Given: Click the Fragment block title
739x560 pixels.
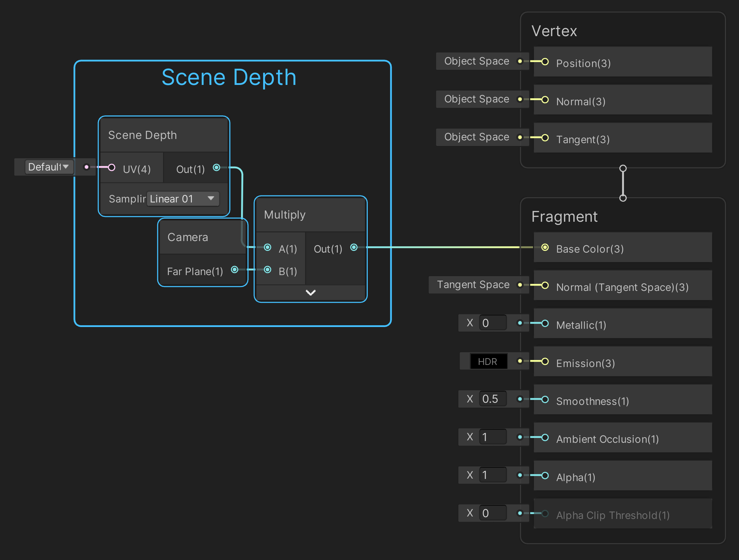Looking at the screenshot, I should pyautogui.click(x=564, y=217).
